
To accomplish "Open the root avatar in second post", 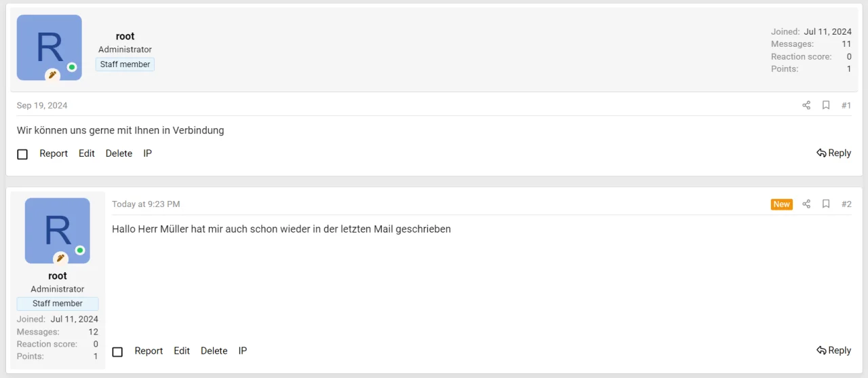I will [x=57, y=230].
